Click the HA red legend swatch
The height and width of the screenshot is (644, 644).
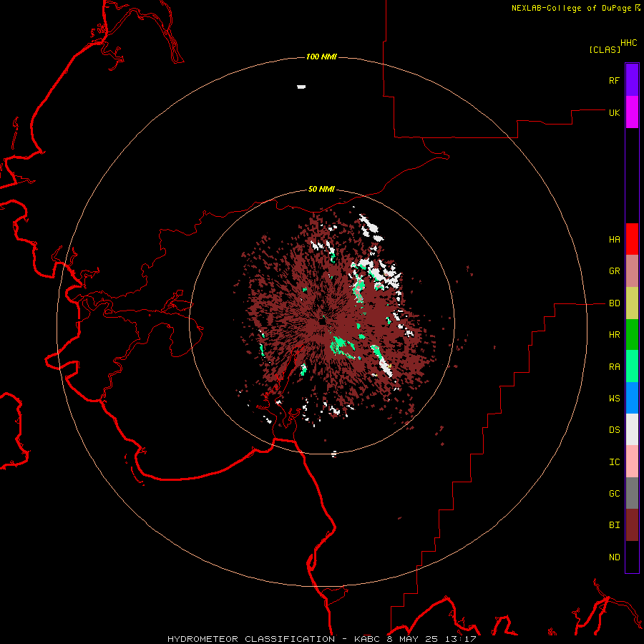pos(632,239)
